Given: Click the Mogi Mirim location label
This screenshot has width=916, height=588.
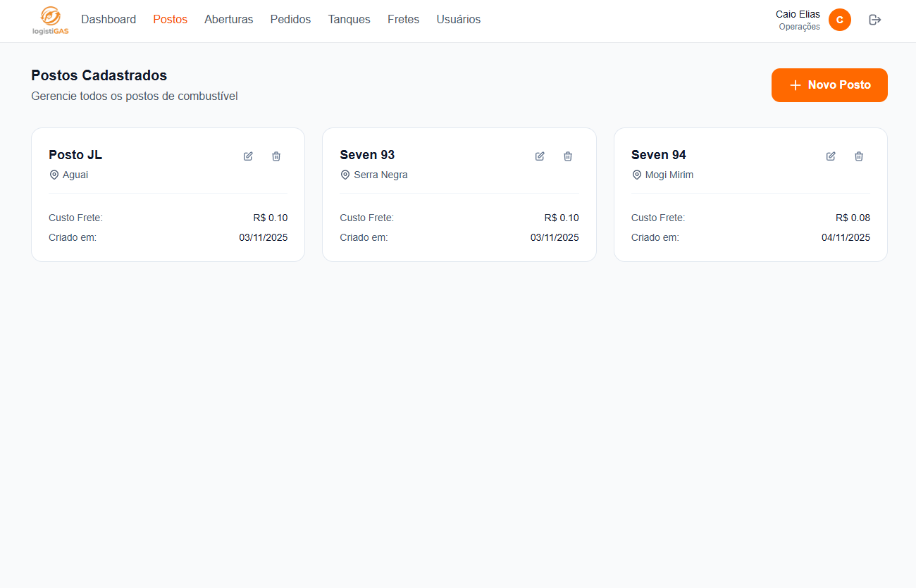Looking at the screenshot, I should tap(669, 175).
